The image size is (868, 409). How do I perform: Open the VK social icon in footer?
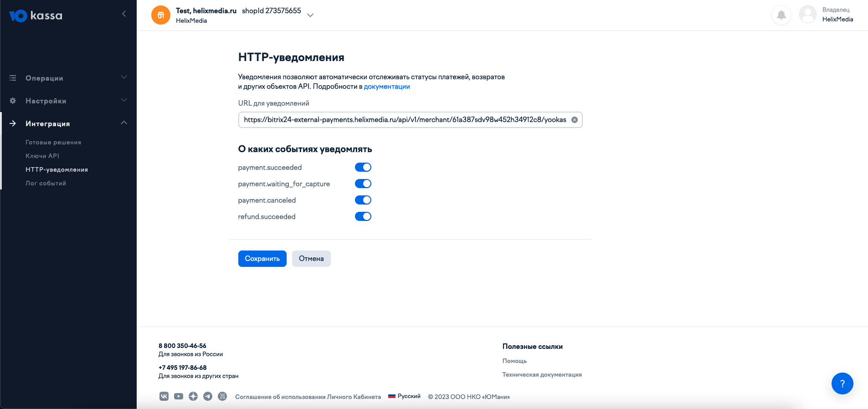tap(164, 396)
